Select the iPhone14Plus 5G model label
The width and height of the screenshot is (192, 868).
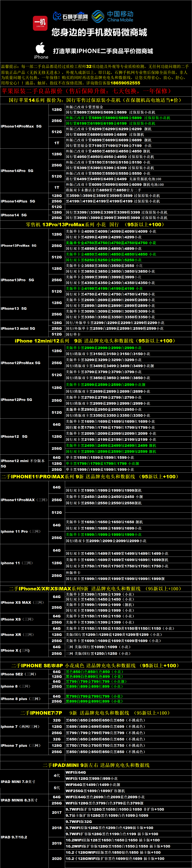tap(18, 201)
